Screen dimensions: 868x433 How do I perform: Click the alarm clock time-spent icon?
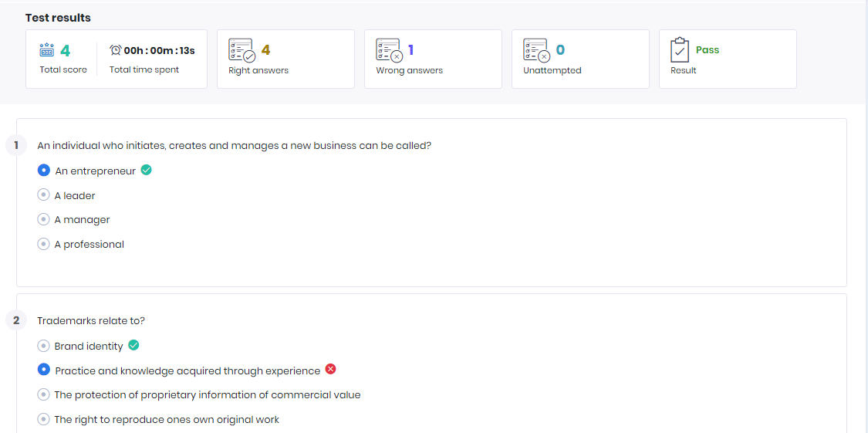115,50
